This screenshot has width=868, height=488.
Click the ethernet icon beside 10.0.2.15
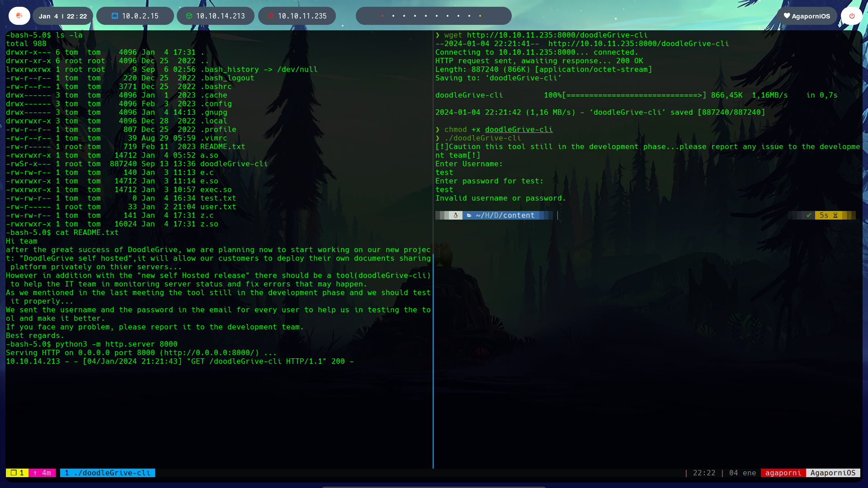(x=115, y=16)
